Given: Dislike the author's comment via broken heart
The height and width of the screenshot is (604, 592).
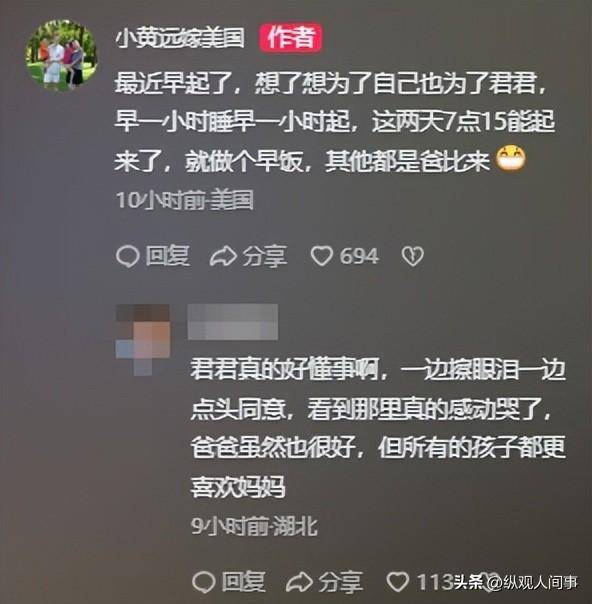Looking at the screenshot, I should pyautogui.click(x=413, y=257).
